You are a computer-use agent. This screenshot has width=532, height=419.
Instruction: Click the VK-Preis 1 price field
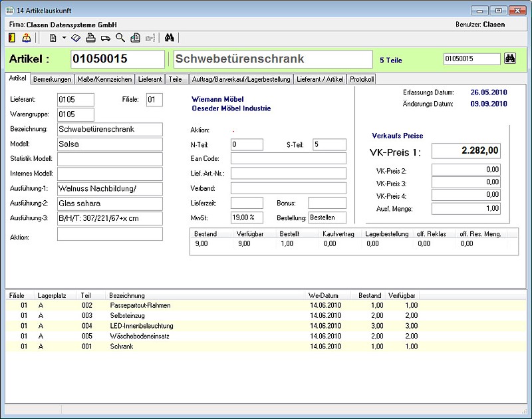465,152
